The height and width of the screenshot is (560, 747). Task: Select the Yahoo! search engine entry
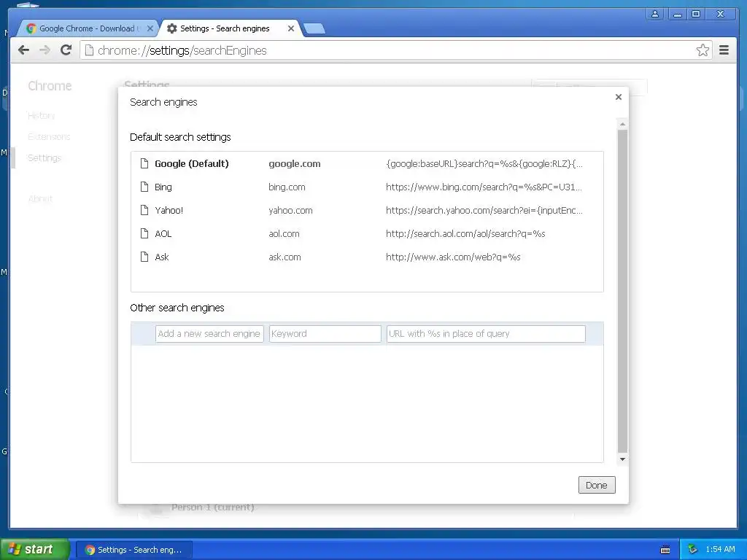(x=367, y=211)
